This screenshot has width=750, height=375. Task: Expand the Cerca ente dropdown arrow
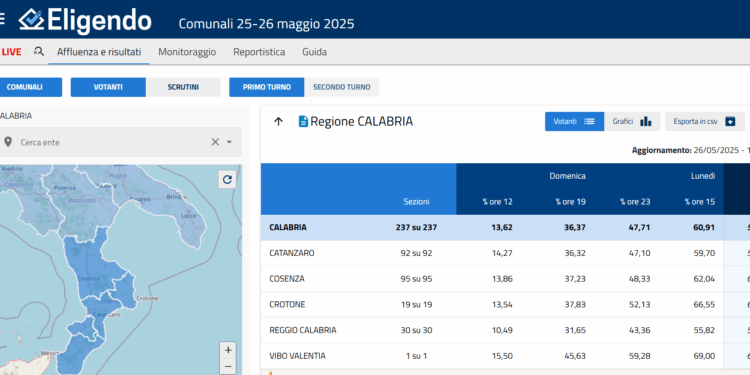tap(229, 142)
